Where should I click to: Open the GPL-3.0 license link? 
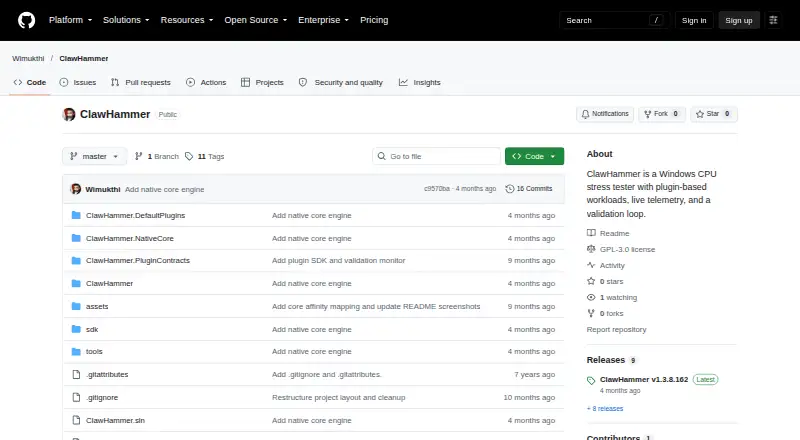pos(627,249)
